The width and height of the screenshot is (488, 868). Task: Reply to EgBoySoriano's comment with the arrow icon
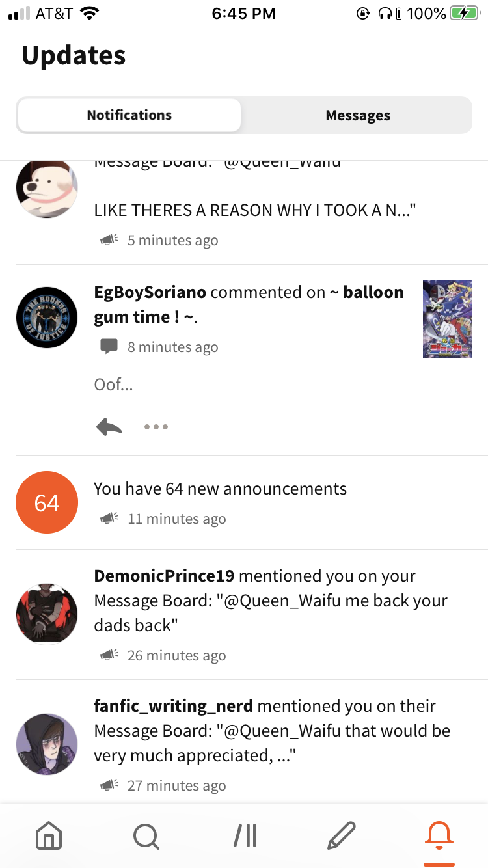point(109,427)
